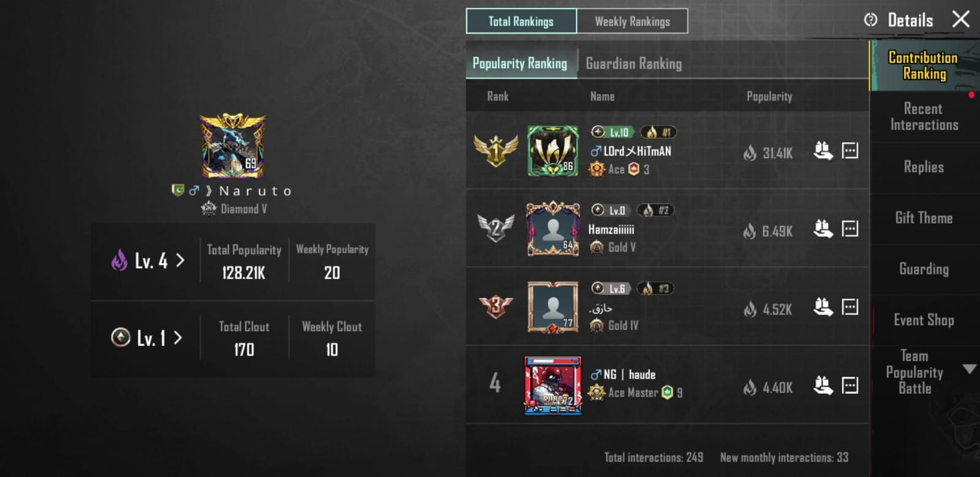Tap the gift icon on the rank 3 row
Screen dimensions: 980x477
(x=823, y=307)
